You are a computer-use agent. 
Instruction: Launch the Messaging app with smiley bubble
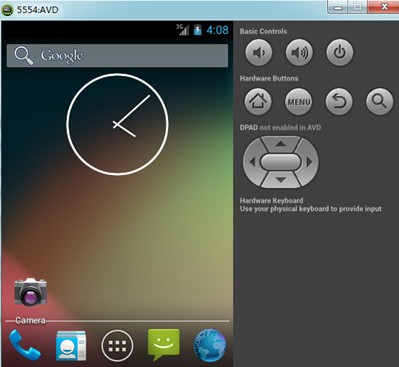click(x=164, y=345)
